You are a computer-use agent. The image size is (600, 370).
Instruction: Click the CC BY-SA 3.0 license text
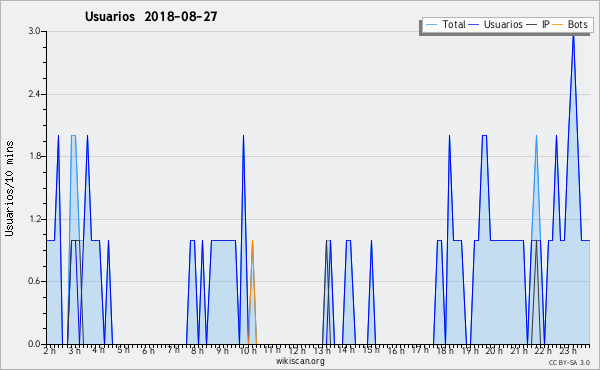tap(569, 362)
